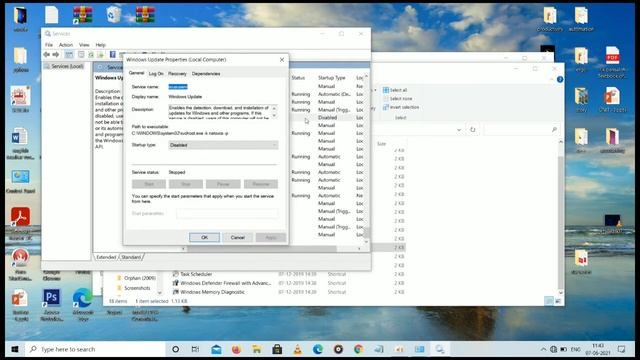Click Services app icon on taskbar
640x360 pixels.
(440, 349)
